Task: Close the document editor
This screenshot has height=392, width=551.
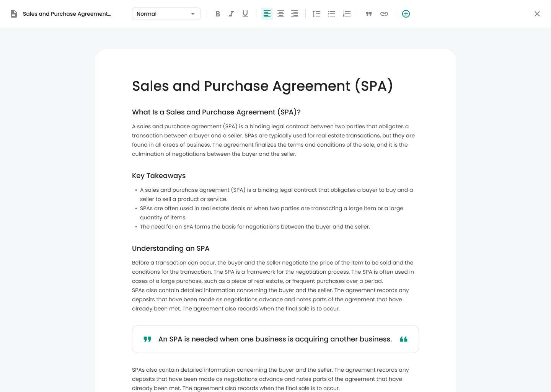Action: tap(537, 14)
